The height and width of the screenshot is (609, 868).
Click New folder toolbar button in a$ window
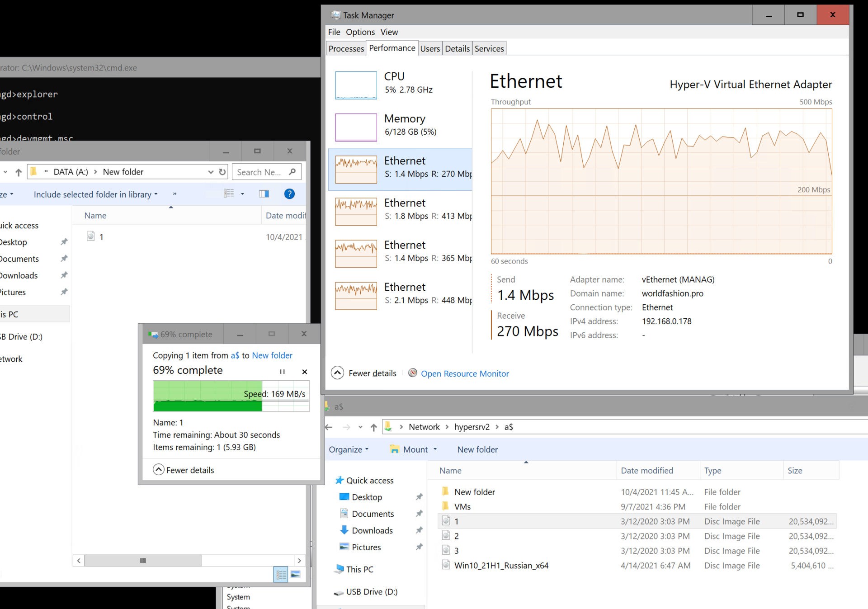(477, 449)
